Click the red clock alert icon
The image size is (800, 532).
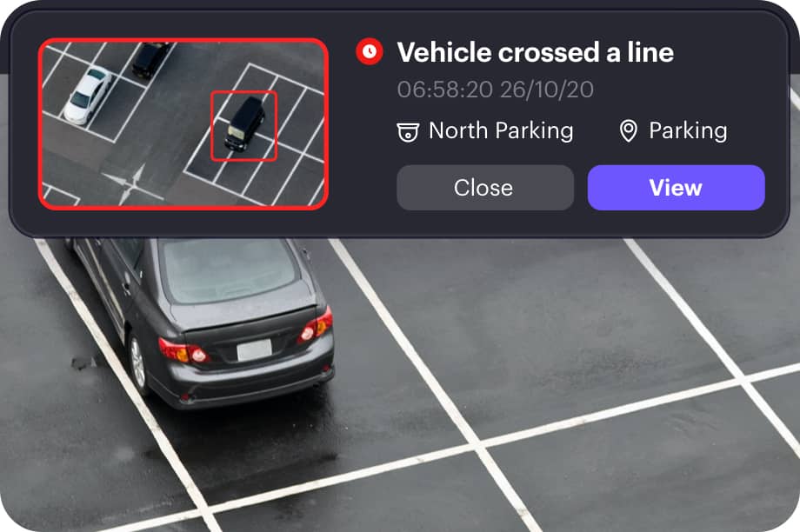pyautogui.click(x=370, y=51)
